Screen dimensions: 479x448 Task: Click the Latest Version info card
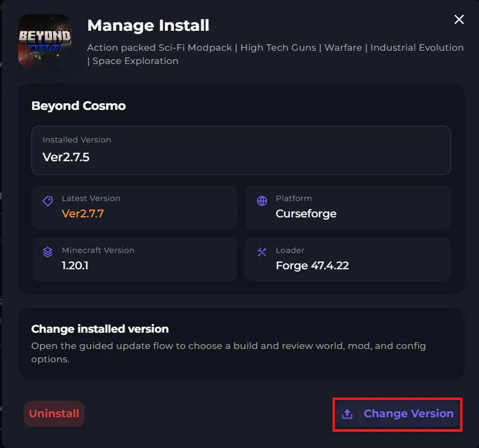[135, 207]
